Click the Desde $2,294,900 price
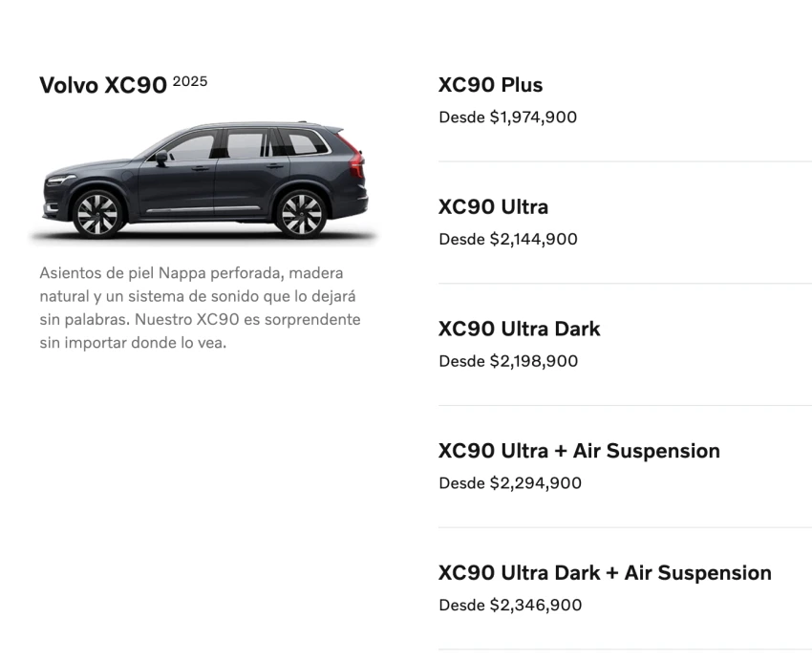Screen dimensions: 812x661 (x=510, y=483)
